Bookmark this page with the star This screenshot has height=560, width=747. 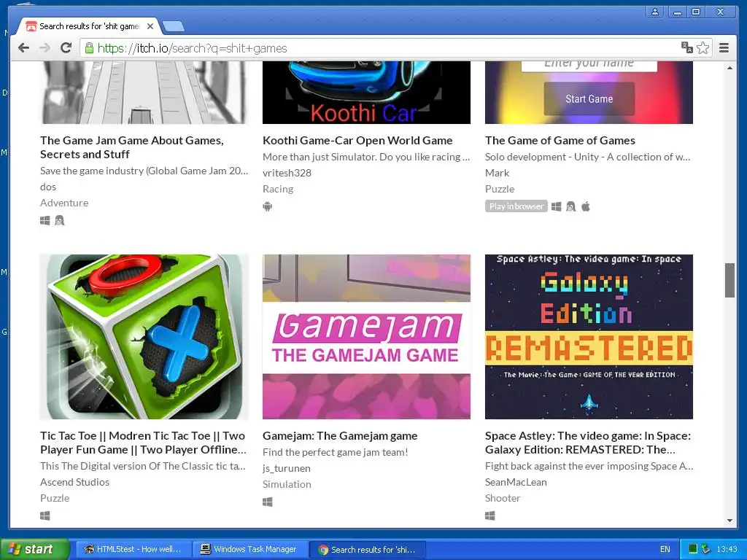(703, 47)
